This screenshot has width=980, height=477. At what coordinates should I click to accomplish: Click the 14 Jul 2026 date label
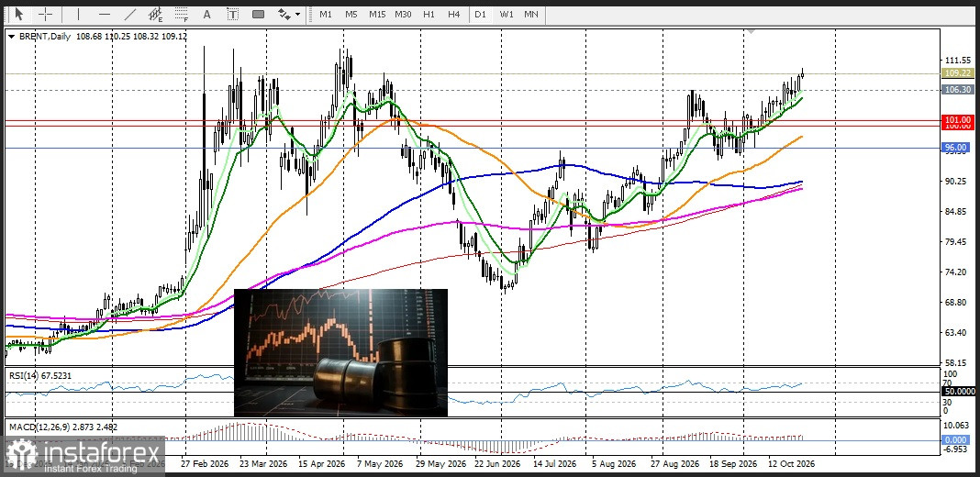pyautogui.click(x=554, y=464)
